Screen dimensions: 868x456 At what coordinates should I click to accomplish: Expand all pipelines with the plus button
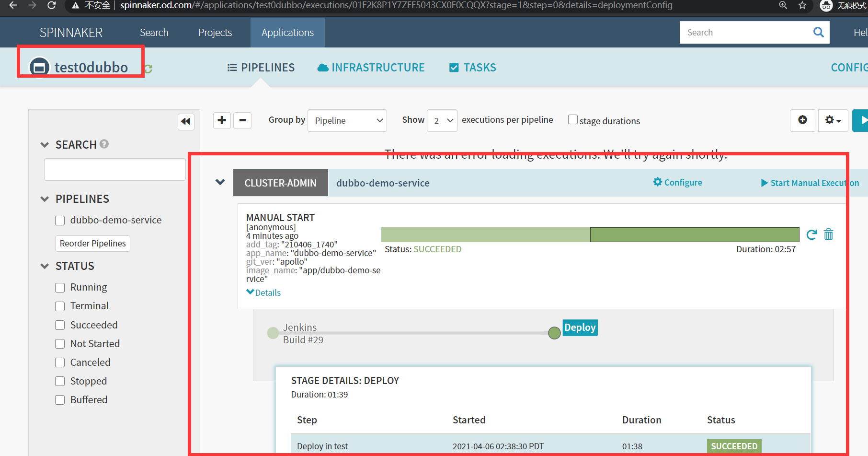click(222, 120)
